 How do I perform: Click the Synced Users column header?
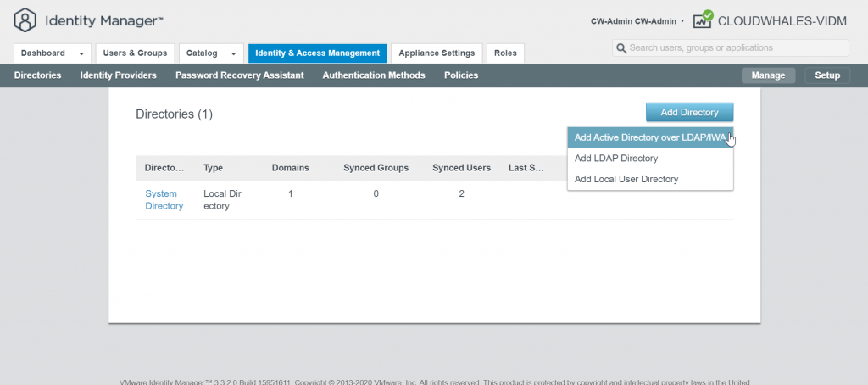pyautogui.click(x=462, y=168)
